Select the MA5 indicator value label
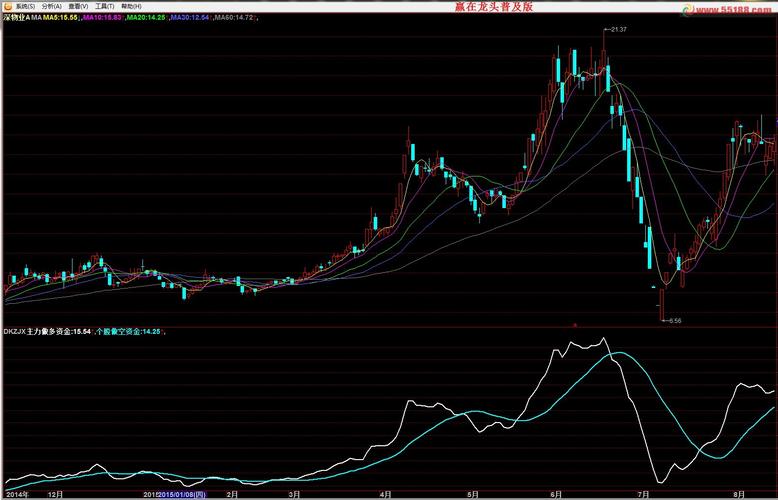This screenshot has width=778, height=500. pos(62,17)
